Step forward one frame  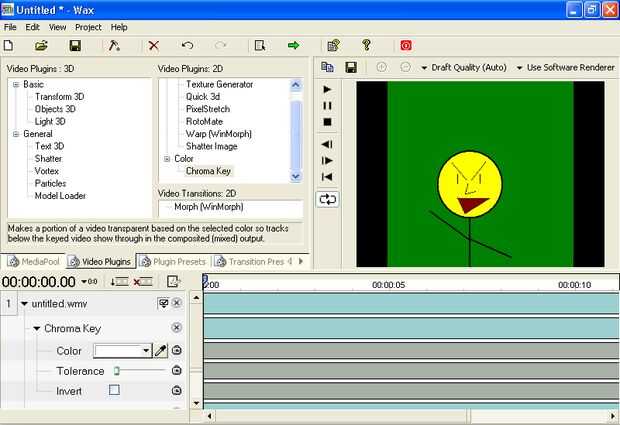tap(327, 161)
